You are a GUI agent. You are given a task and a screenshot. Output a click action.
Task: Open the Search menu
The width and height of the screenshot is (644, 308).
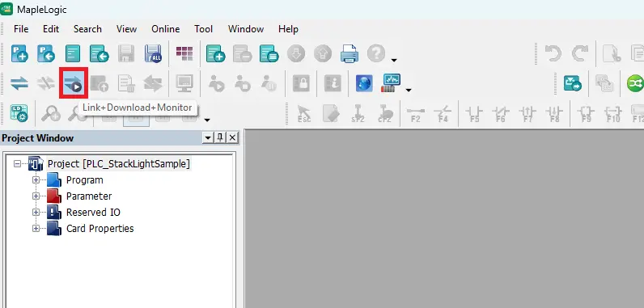point(87,29)
